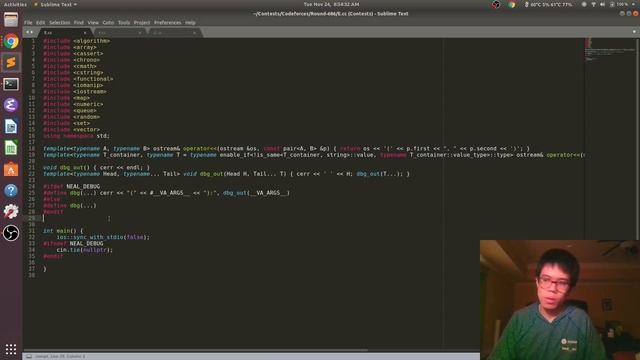Click the tab navigation arrows left of tabs
640x360 pixels.
tap(29, 32)
